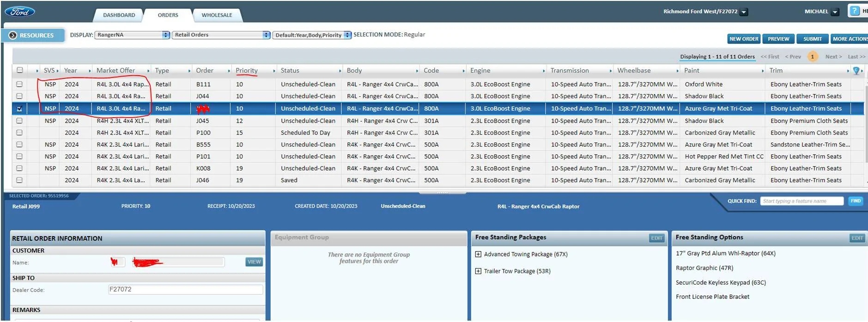The height and width of the screenshot is (322, 868).
Task: Toggle the select-all orders checkbox in header
Action: coord(19,70)
